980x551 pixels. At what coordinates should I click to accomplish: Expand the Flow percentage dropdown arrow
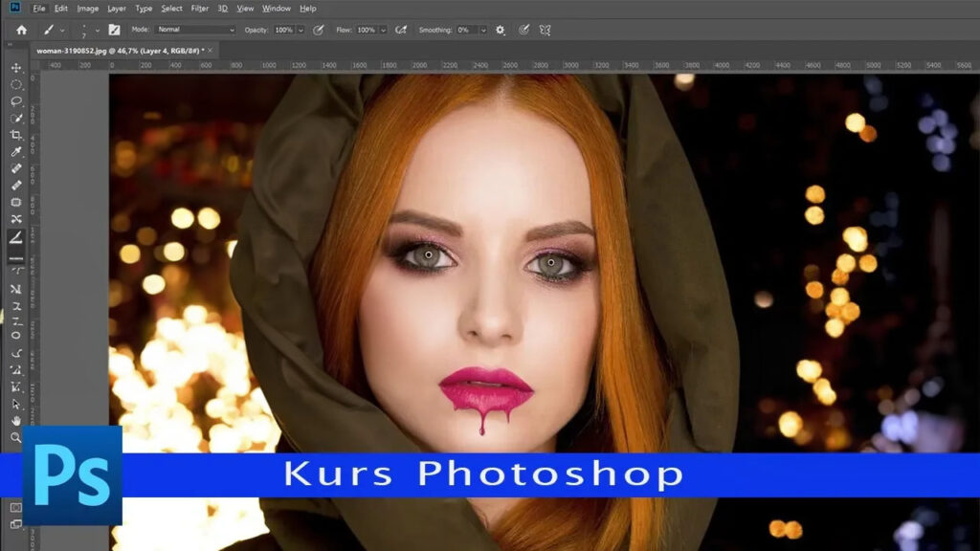click(383, 30)
